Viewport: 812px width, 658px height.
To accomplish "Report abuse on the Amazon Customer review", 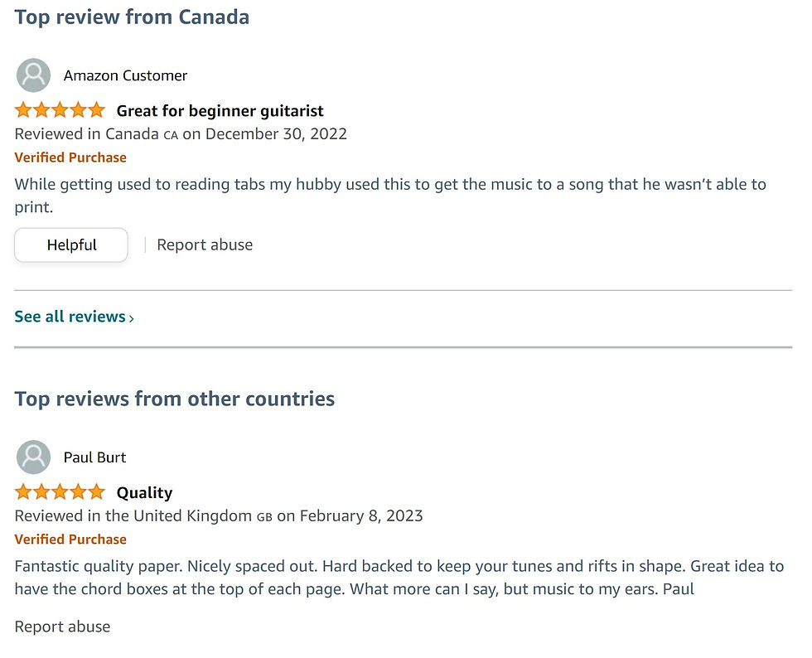I will click(205, 244).
